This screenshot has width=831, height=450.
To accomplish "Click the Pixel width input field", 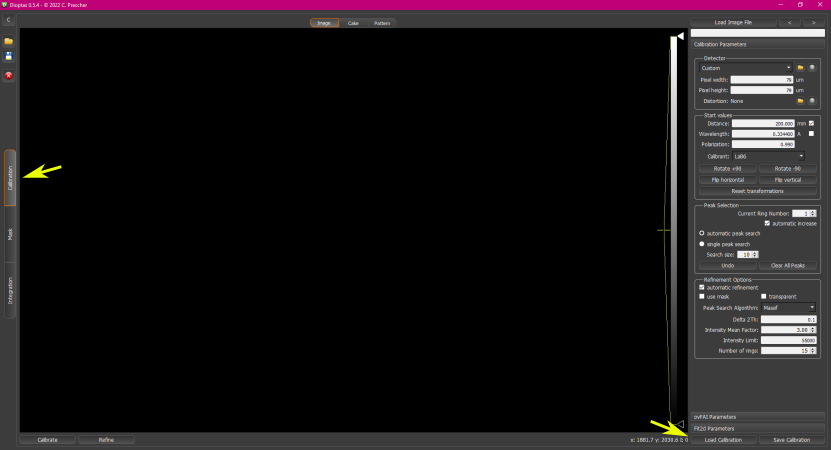I will (762, 80).
